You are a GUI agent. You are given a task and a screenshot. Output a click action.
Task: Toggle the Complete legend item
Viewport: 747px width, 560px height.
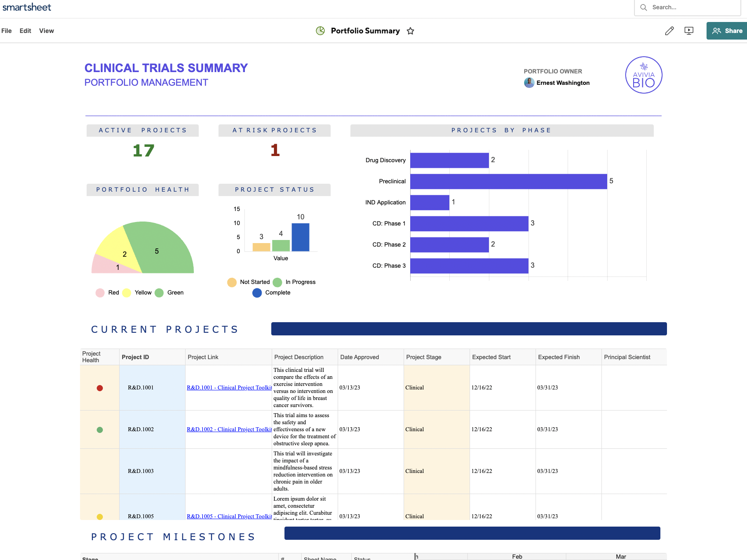point(272,293)
